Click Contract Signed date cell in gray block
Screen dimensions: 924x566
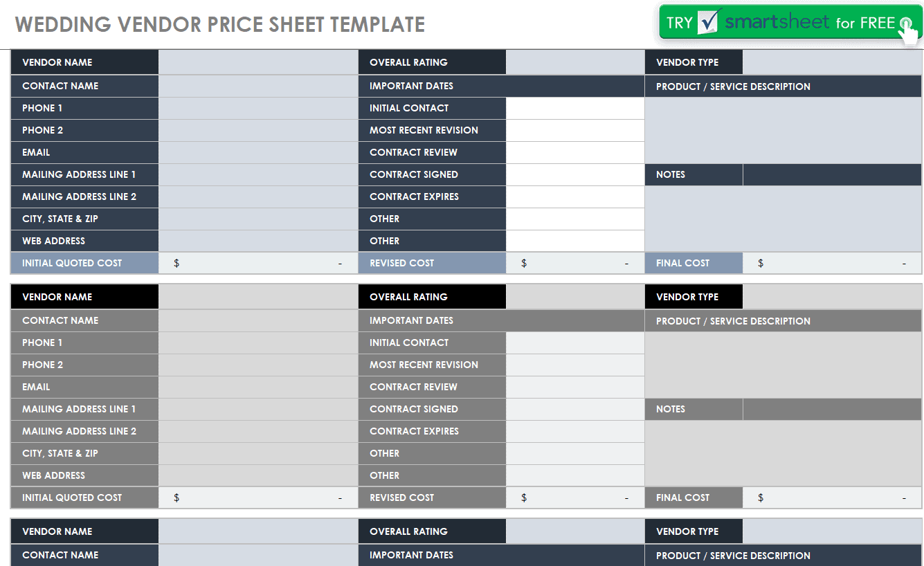[x=575, y=409]
